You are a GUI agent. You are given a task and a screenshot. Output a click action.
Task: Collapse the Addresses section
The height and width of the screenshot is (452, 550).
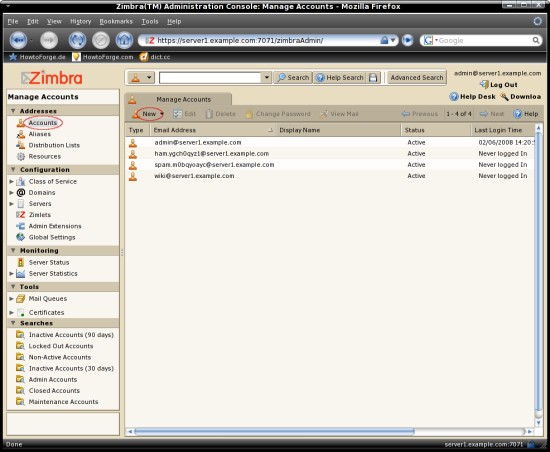click(13, 111)
